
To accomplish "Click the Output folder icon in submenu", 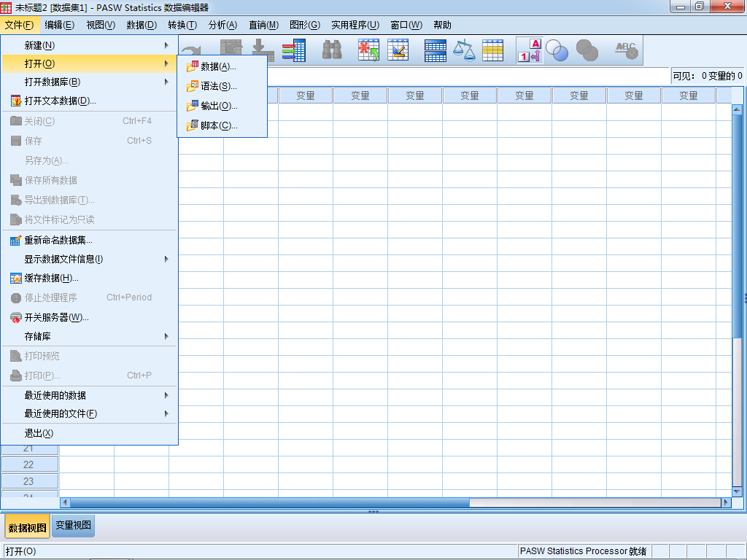I will coord(192,106).
